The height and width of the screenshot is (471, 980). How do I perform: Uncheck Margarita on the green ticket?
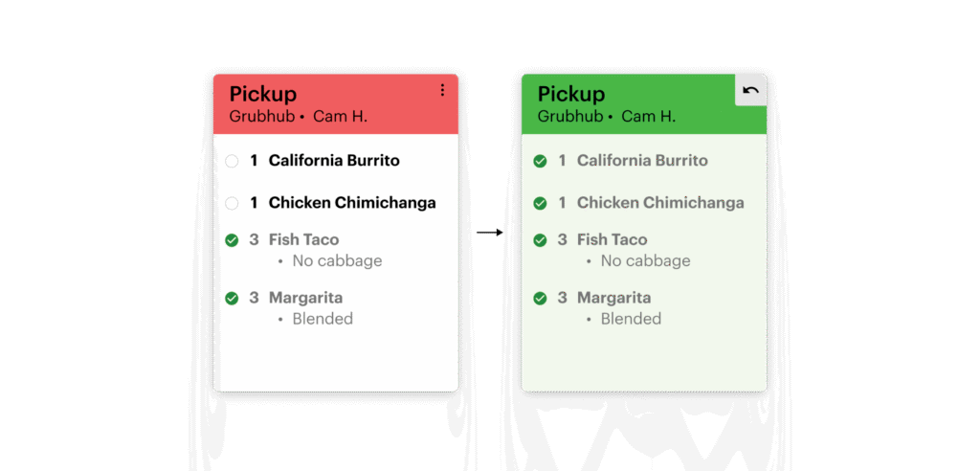tap(540, 299)
